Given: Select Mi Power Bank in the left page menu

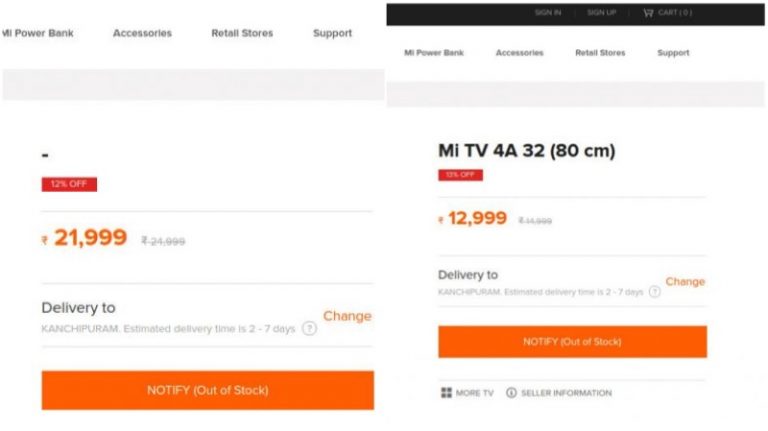Looking at the screenshot, I should coord(37,33).
